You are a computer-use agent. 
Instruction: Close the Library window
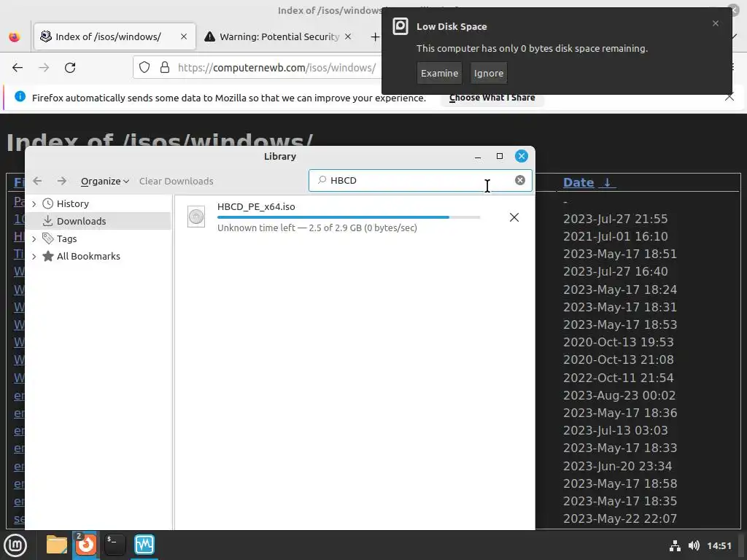point(522,156)
